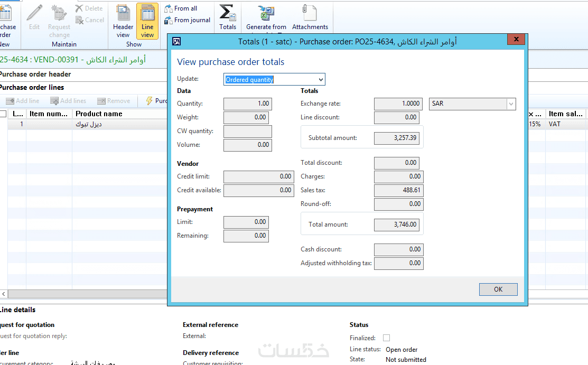The height and width of the screenshot is (365, 588).
Task: Click the Prepayment Limit field
Action: click(x=246, y=222)
